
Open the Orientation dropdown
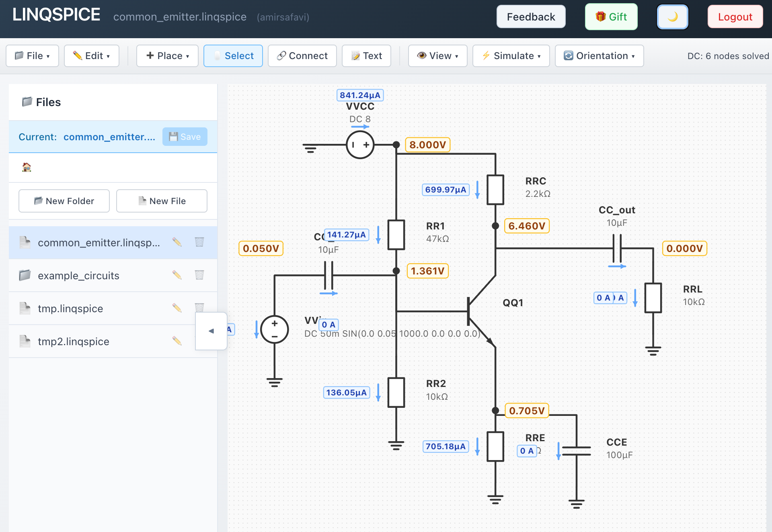(x=599, y=56)
